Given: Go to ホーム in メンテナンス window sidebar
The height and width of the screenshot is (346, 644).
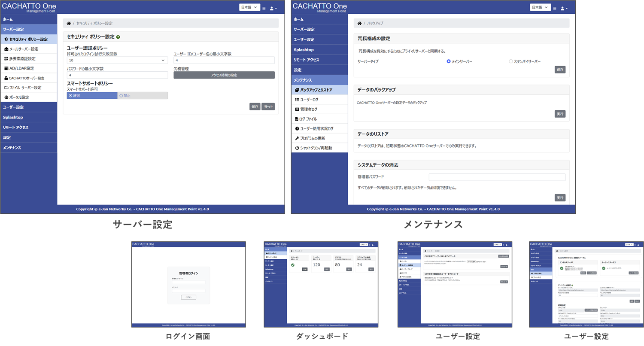Looking at the screenshot, I should (319, 19).
